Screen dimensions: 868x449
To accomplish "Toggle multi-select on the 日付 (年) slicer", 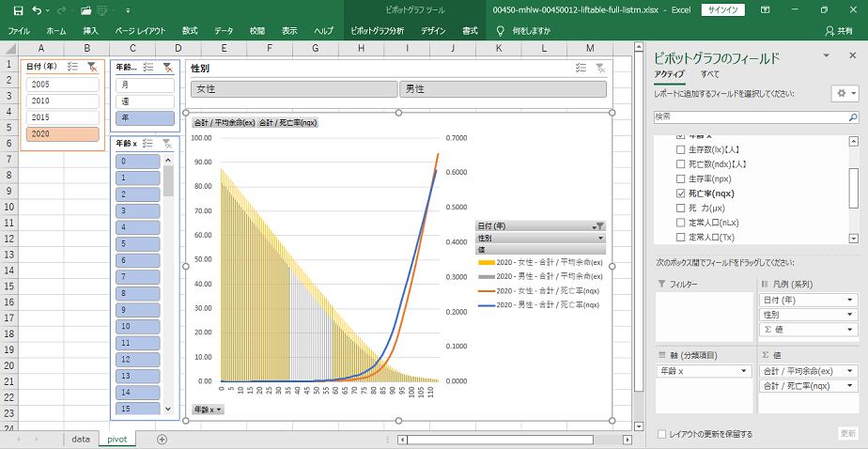I will point(73,67).
